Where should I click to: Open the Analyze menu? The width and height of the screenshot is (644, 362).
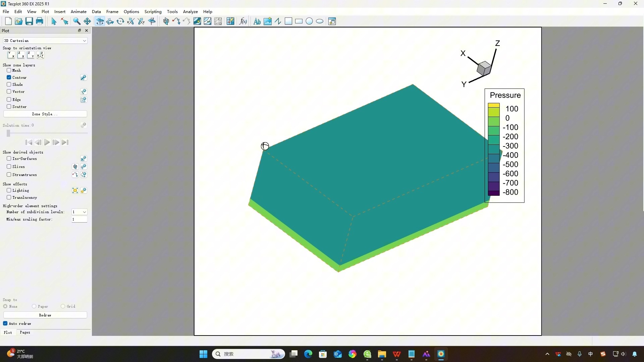click(190, 11)
